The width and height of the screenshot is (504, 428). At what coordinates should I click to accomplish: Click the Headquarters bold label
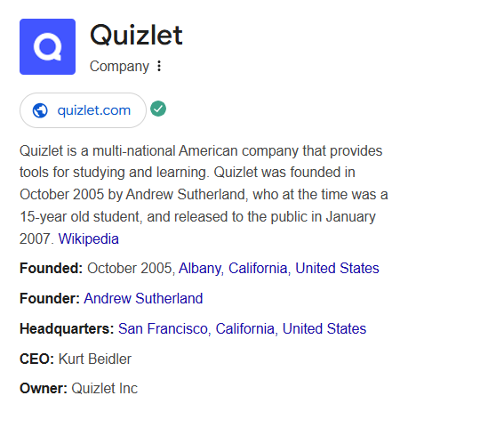click(x=67, y=328)
